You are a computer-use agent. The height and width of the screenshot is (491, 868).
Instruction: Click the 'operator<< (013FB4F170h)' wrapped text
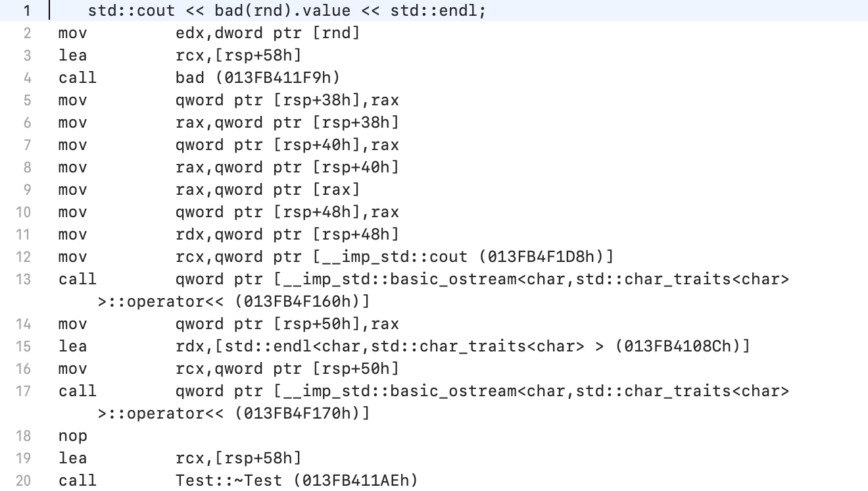233,414
